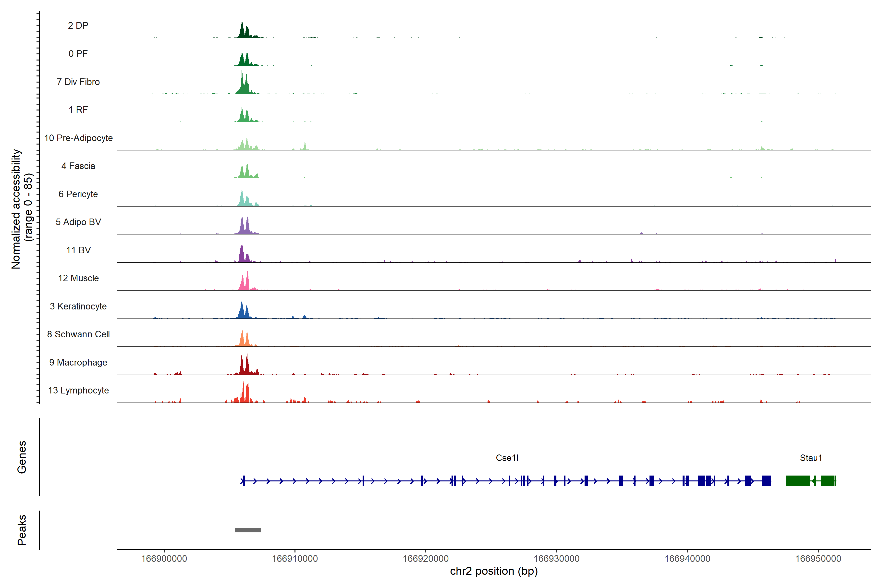Click the Normalized accessibility y-axis title
882x588 pixels.
click(x=16, y=209)
